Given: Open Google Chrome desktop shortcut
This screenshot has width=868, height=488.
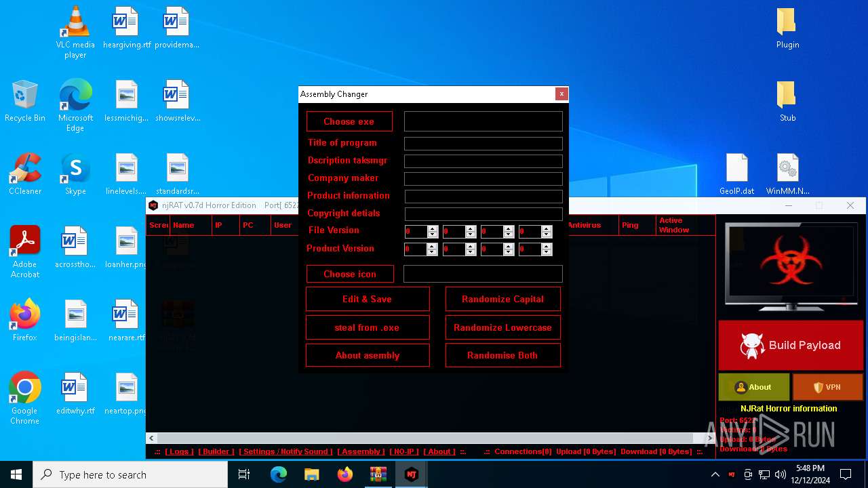Looking at the screenshot, I should pos(25,399).
